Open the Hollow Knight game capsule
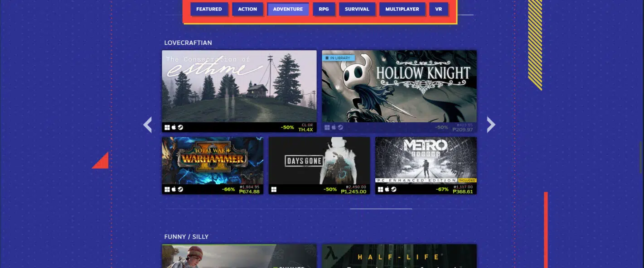Image resolution: width=644 pixels, height=268 pixels. [x=399, y=91]
